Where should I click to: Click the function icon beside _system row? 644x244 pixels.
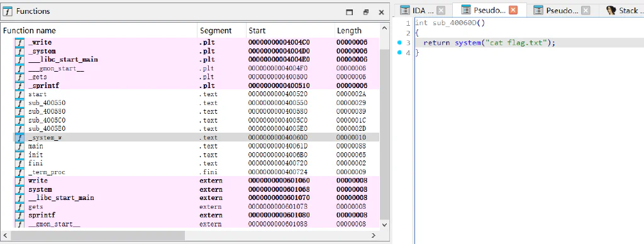tap(19, 51)
